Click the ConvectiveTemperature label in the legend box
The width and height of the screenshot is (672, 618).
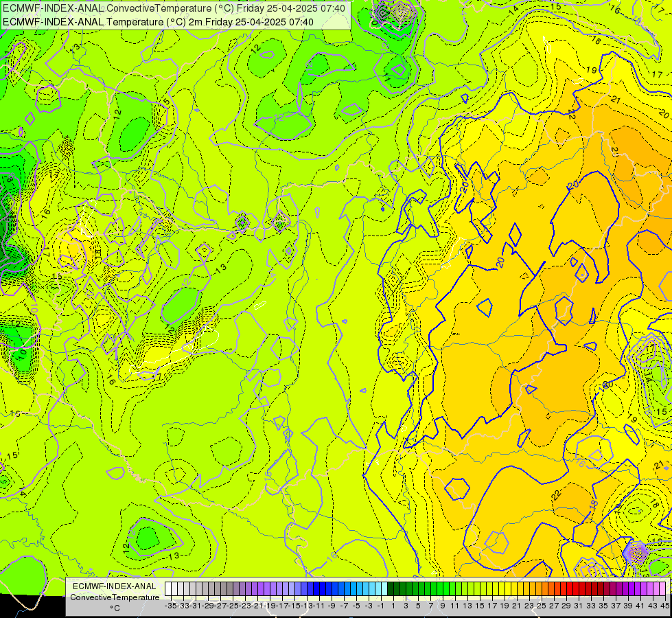pyautogui.click(x=115, y=597)
